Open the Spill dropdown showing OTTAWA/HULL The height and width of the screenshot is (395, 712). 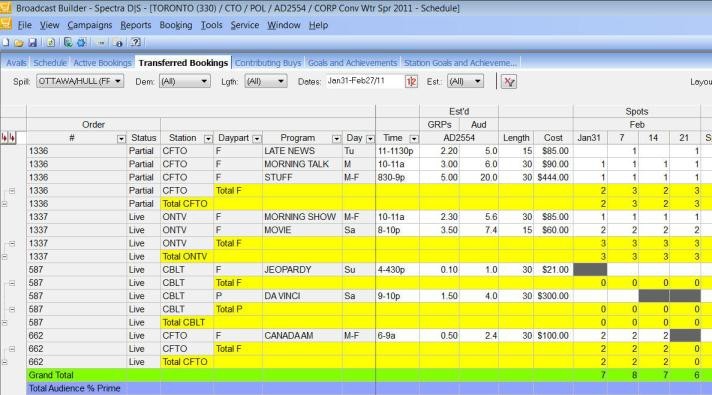(x=80, y=81)
